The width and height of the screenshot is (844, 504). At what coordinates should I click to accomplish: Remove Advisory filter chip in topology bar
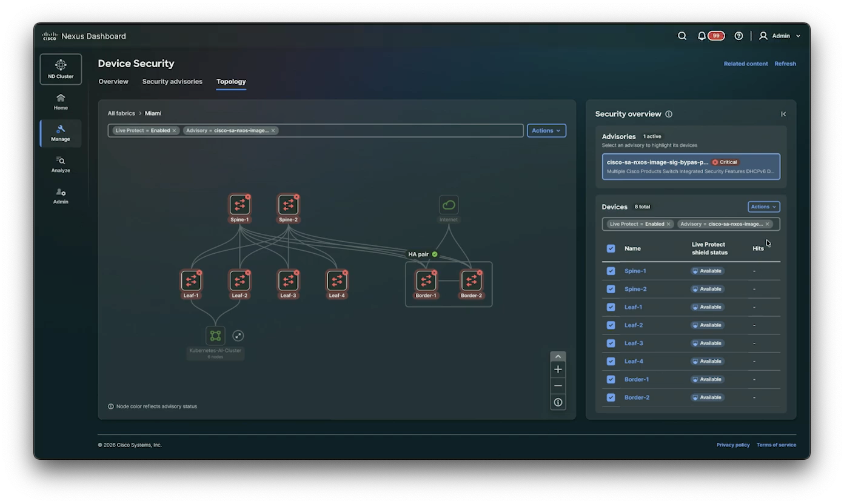273,130
